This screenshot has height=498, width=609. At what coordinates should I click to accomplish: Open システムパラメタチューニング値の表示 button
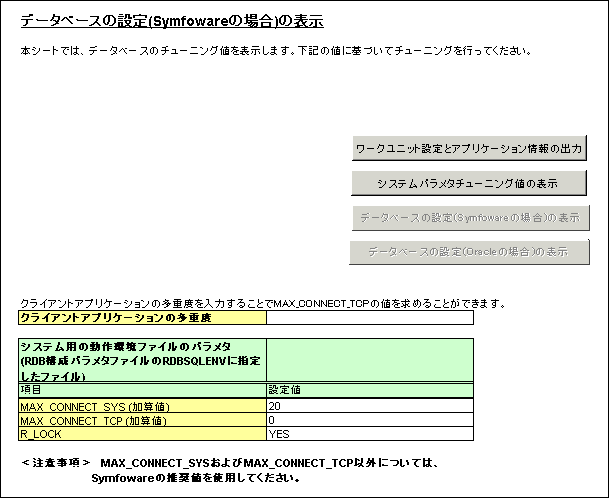[469, 183]
